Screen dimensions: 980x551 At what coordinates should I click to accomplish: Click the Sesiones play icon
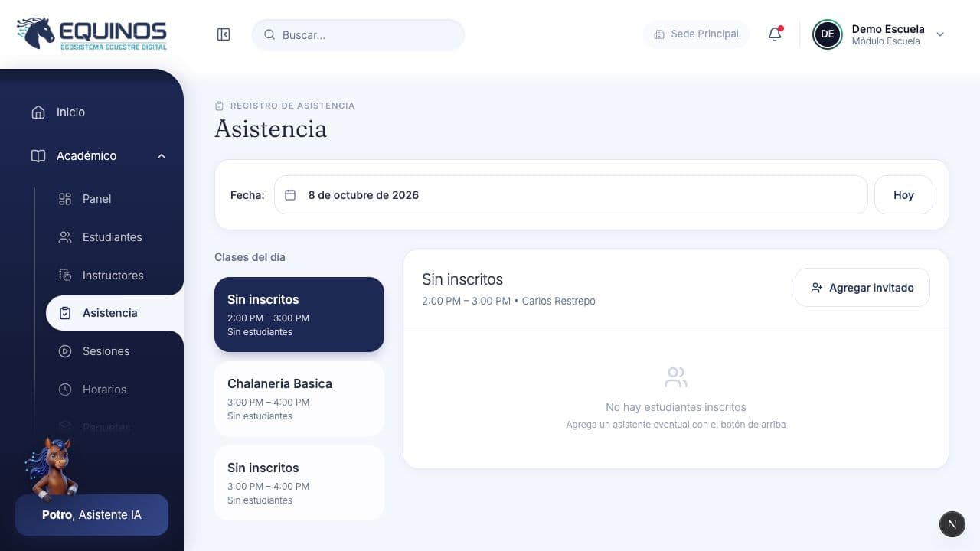point(65,351)
